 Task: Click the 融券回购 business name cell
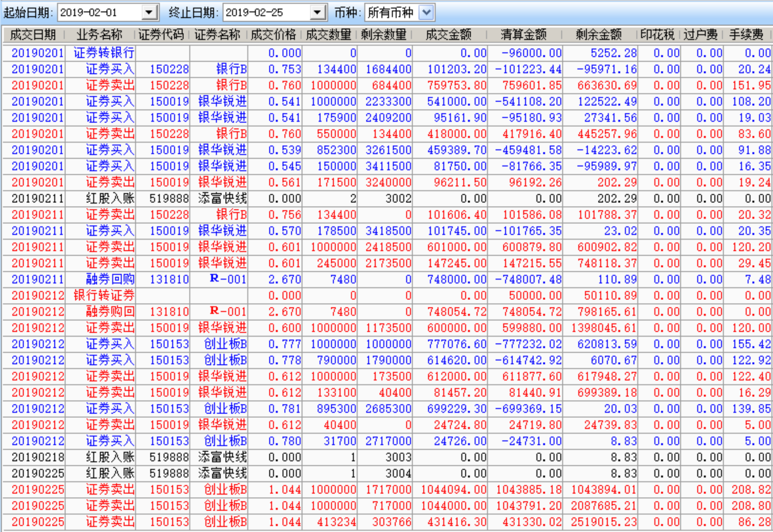[110, 280]
